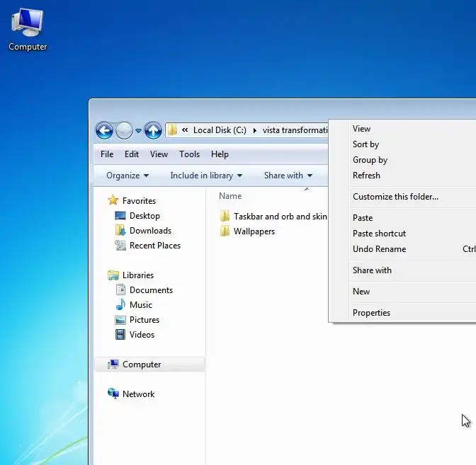The height and width of the screenshot is (465, 476).
Task: Click the Name column header
Action: click(230, 196)
